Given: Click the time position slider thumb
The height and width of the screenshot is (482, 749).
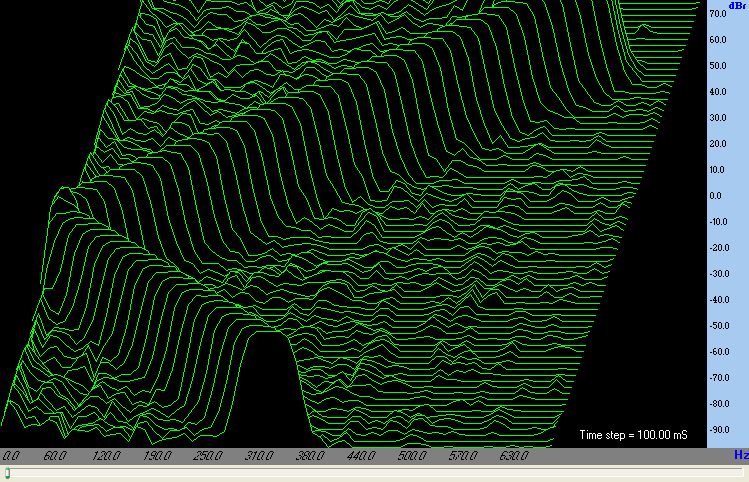Looking at the screenshot, I should coord(8,473).
